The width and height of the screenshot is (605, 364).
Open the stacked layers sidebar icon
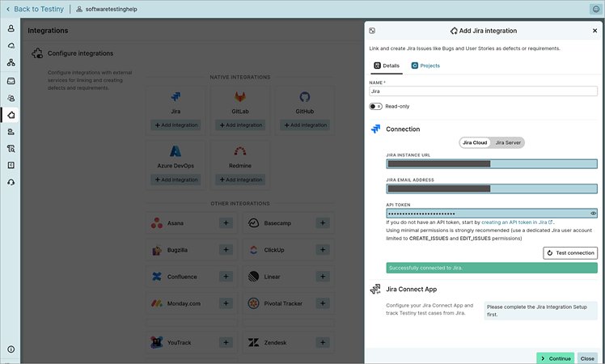(11, 132)
